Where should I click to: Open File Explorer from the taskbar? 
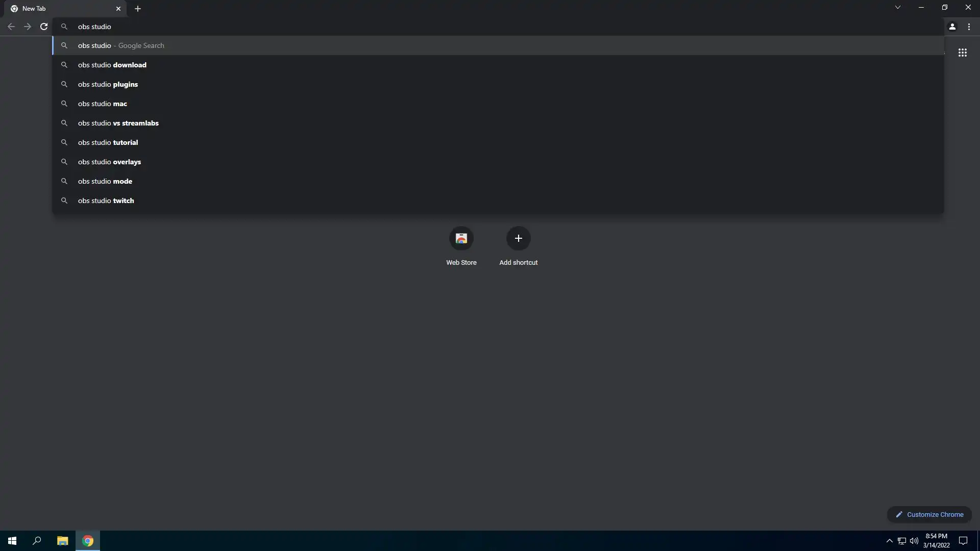point(62,541)
